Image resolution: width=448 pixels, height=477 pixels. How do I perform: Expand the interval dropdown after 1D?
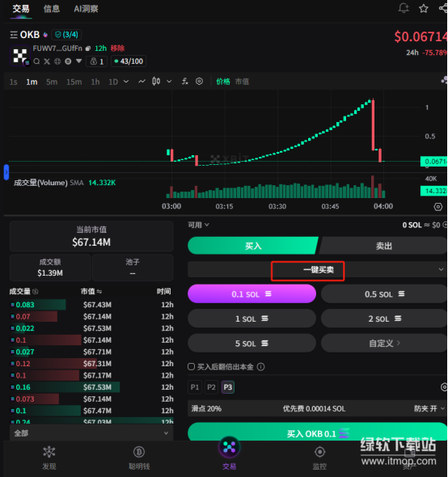pos(126,82)
